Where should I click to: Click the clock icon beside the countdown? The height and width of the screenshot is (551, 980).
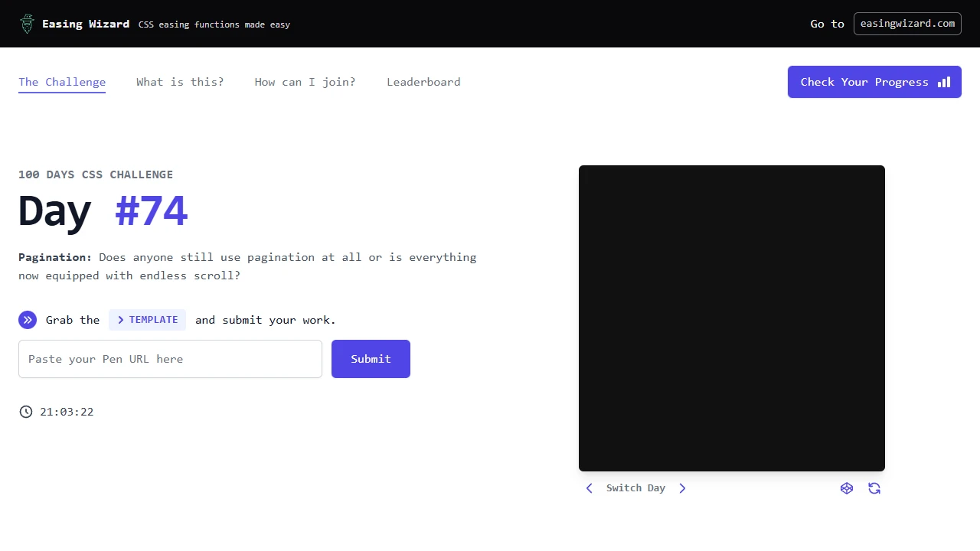coord(26,412)
